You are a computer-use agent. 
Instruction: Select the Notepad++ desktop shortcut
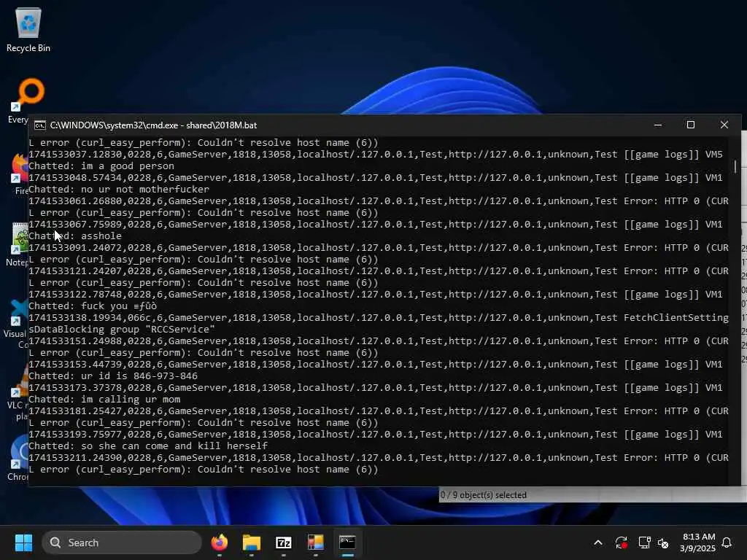coord(19,244)
